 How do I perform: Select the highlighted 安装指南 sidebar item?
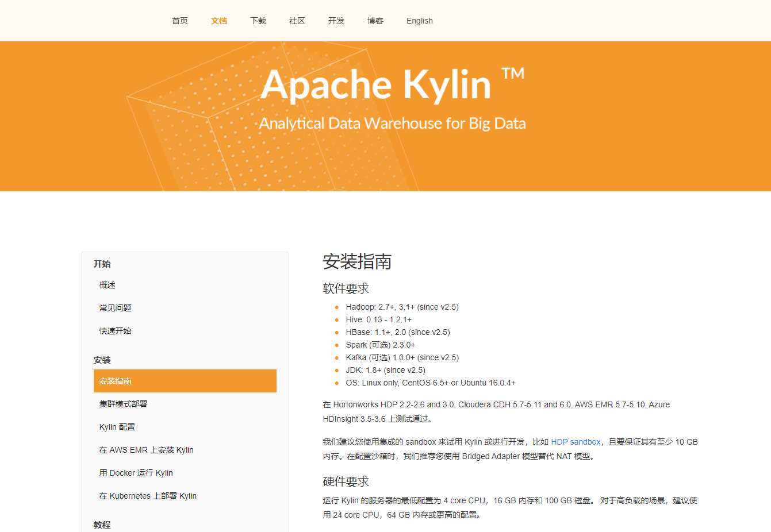[x=185, y=381]
